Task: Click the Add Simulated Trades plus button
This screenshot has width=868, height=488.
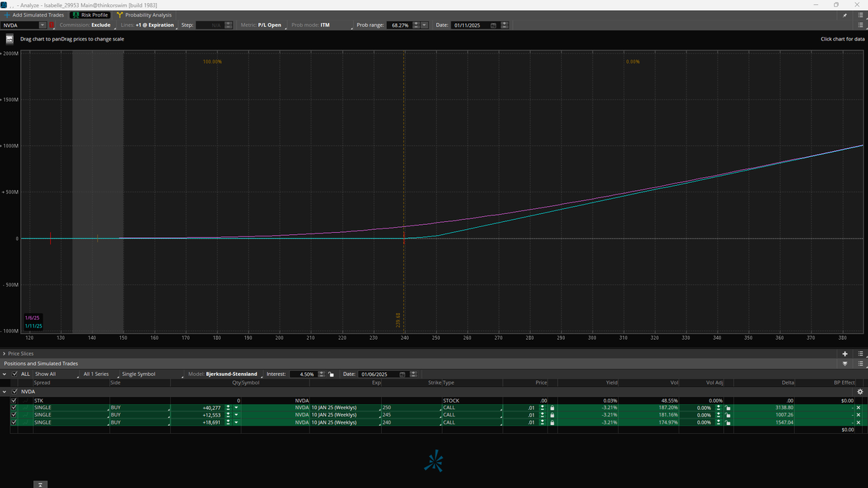Action: coord(7,14)
